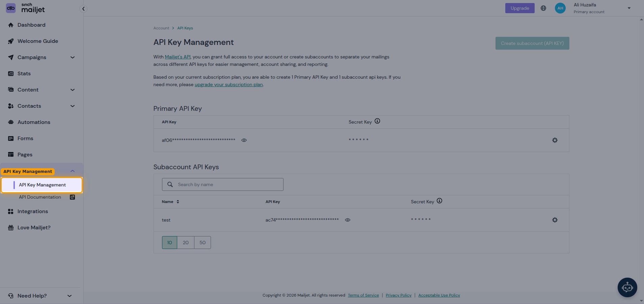The image size is (644, 304).
Task: Open settings gear for the test subaccount
Action: point(555,220)
